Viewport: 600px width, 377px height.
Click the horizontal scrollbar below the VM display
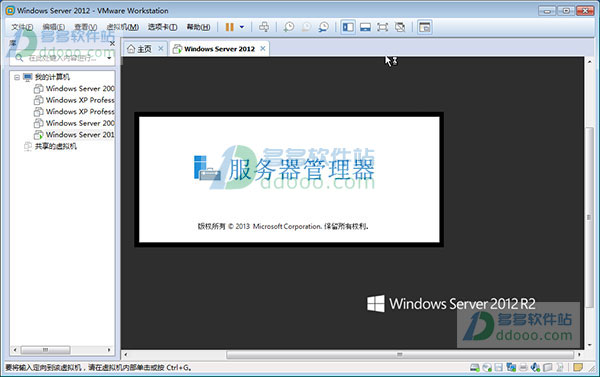click(352, 355)
